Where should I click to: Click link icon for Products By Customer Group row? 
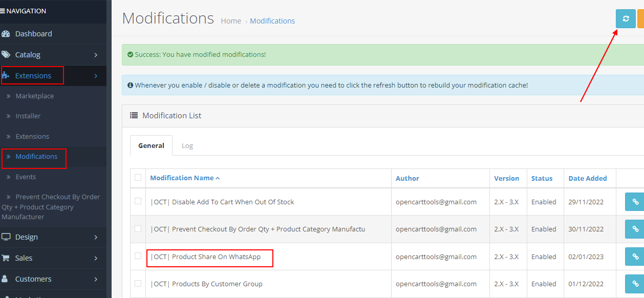(x=635, y=284)
